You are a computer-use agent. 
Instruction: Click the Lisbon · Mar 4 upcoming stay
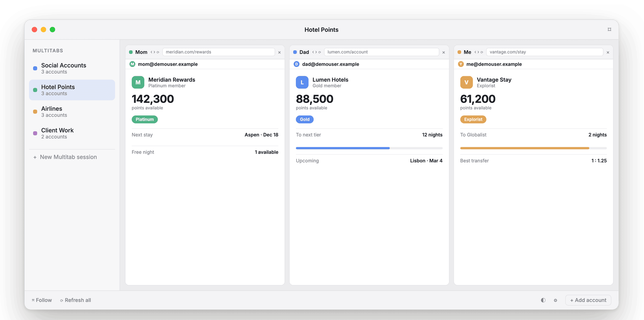[426, 161]
